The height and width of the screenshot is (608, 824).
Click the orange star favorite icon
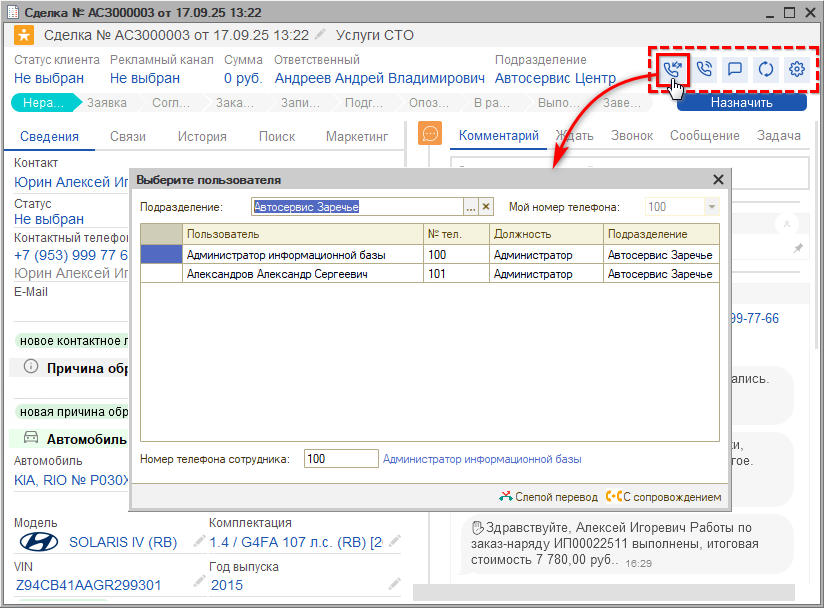coord(24,35)
